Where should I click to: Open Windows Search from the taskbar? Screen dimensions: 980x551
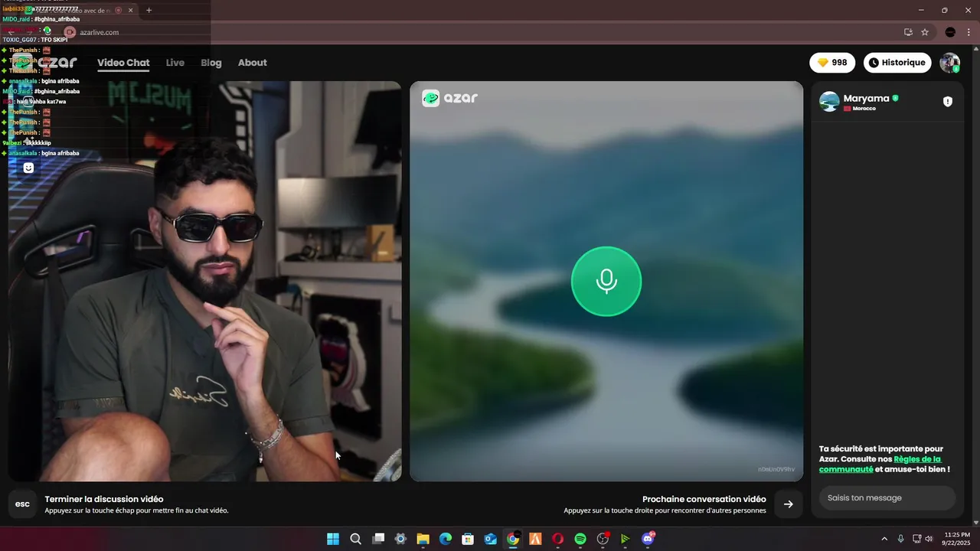tap(355, 539)
